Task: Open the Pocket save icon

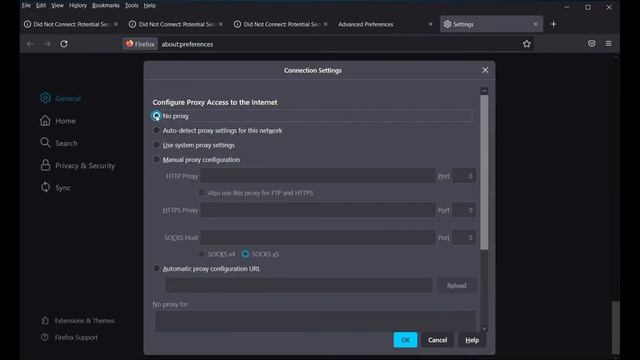Action: coord(591,44)
